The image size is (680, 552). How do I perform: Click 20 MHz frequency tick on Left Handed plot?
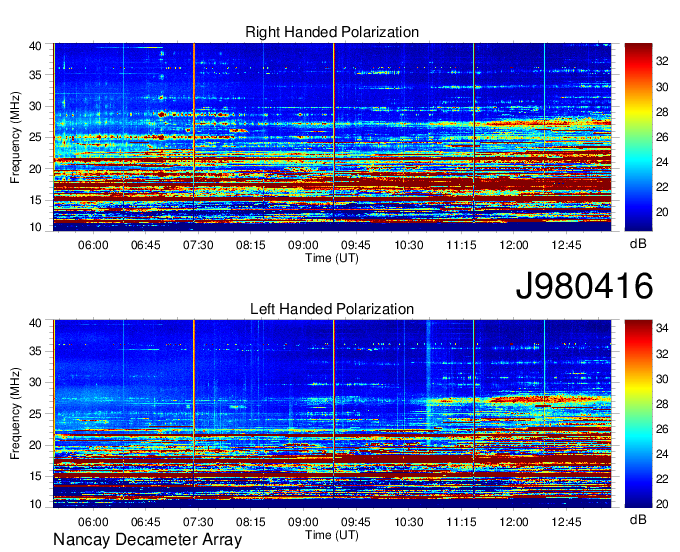[35, 445]
